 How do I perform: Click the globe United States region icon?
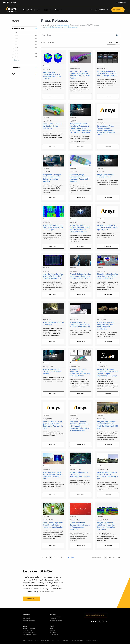[x=117, y=3]
